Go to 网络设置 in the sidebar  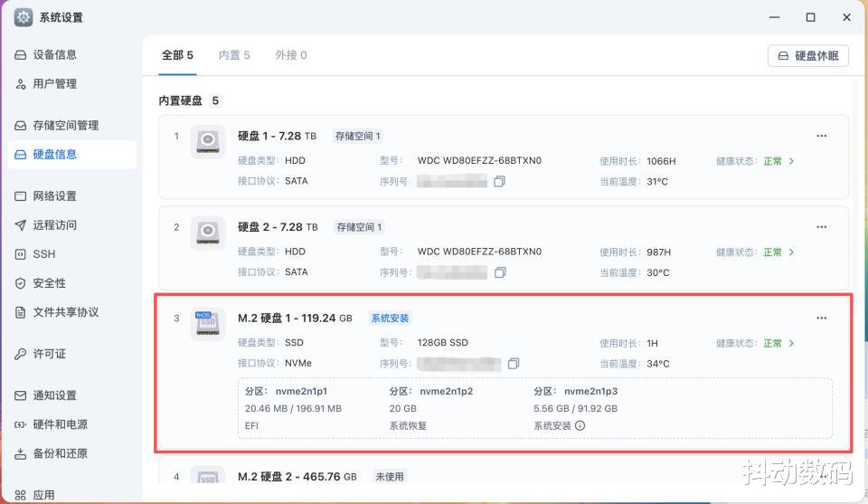coord(54,196)
